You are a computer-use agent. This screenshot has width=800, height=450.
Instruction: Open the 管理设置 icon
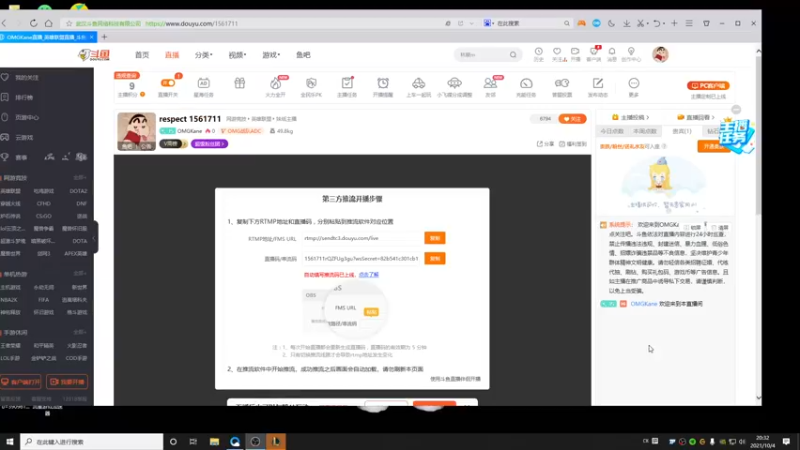coord(562,83)
